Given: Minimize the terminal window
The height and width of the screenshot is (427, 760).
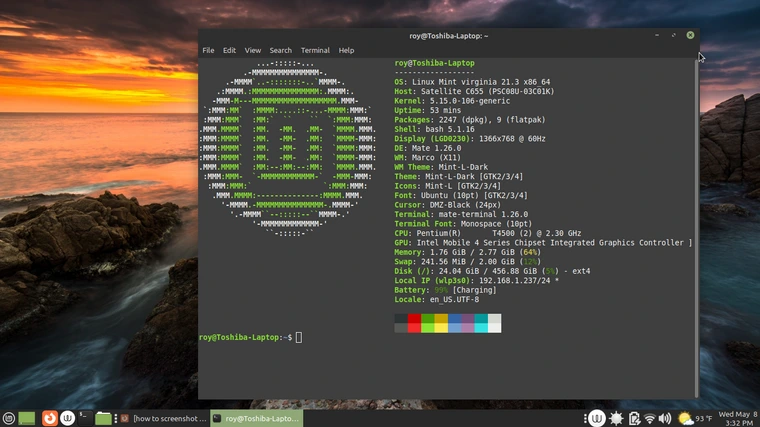Looking at the screenshot, I should coord(657,35).
